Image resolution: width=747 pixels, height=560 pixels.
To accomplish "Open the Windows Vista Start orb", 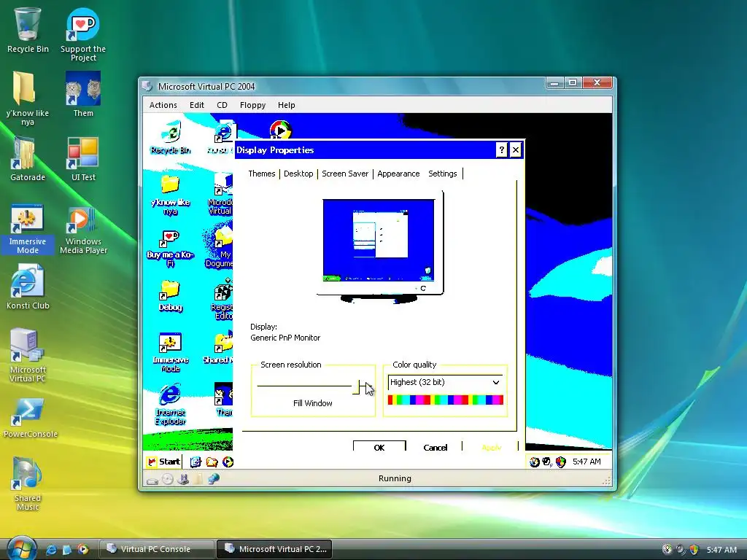I will (x=21, y=548).
